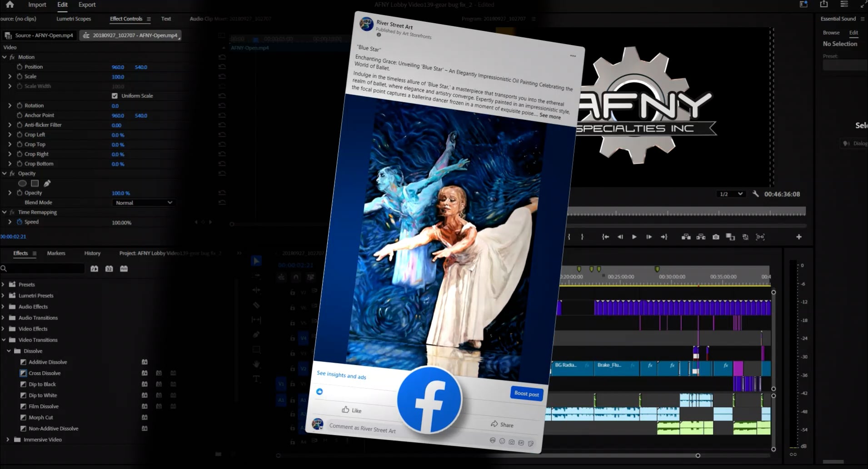Toggle Rotation stopwatch animation

pyautogui.click(x=20, y=105)
